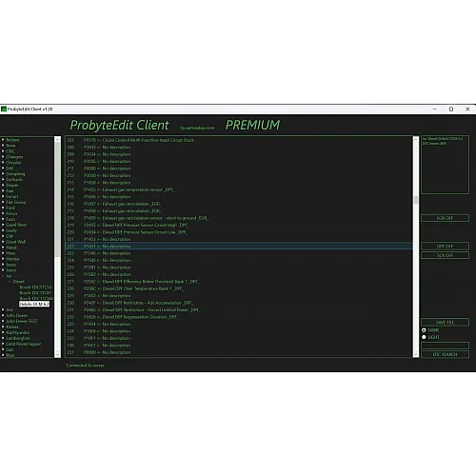The image size is (476, 476).
Task: Select the John Deere brand label
Action: (16, 315)
